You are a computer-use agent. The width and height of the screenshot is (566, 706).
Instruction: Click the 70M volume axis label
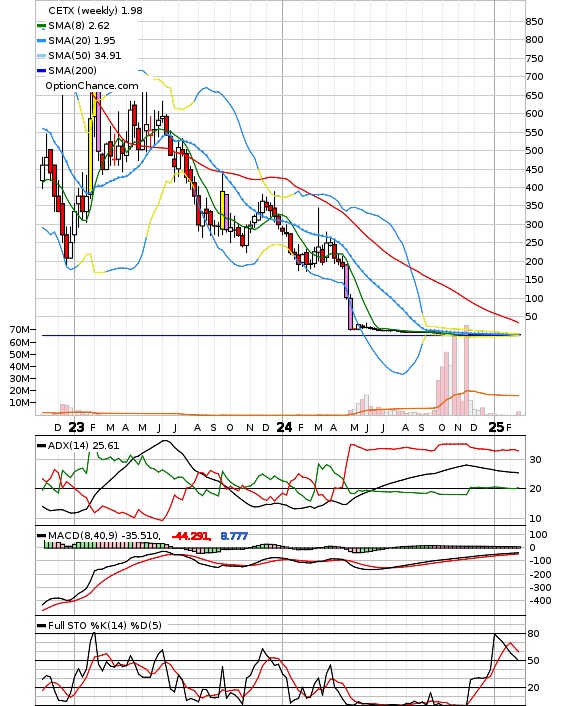[20, 330]
